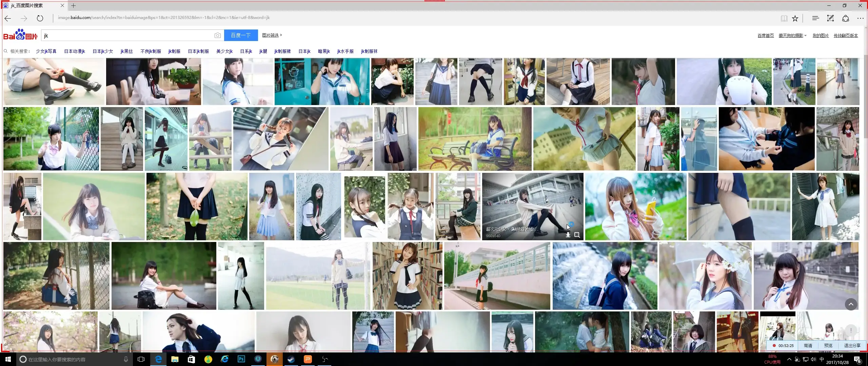Click related search jk水手服
Screen dimensions: 868x366
tap(346, 52)
